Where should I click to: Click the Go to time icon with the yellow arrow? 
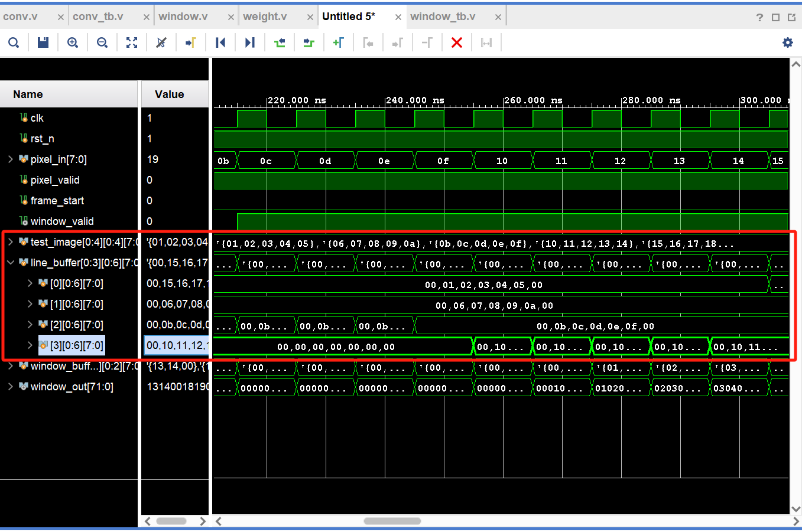(x=191, y=43)
